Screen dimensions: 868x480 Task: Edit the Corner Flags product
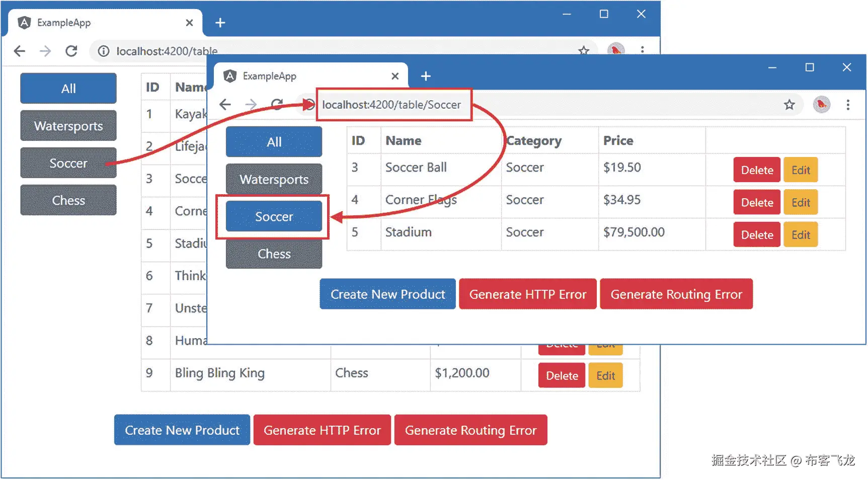click(x=801, y=202)
